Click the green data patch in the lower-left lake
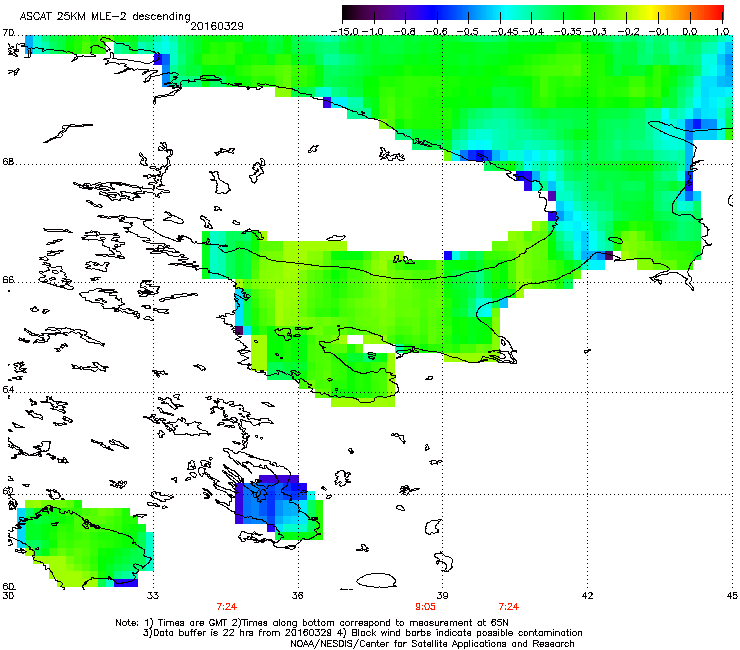This screenshot has height=650, width=740. [x=85, y=543]
